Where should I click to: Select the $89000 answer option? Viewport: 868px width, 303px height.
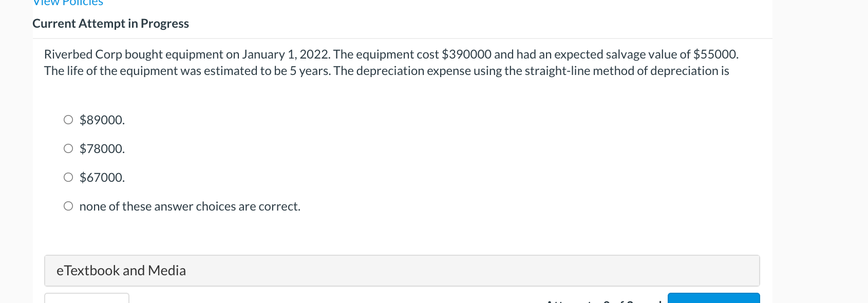[101, 120]
